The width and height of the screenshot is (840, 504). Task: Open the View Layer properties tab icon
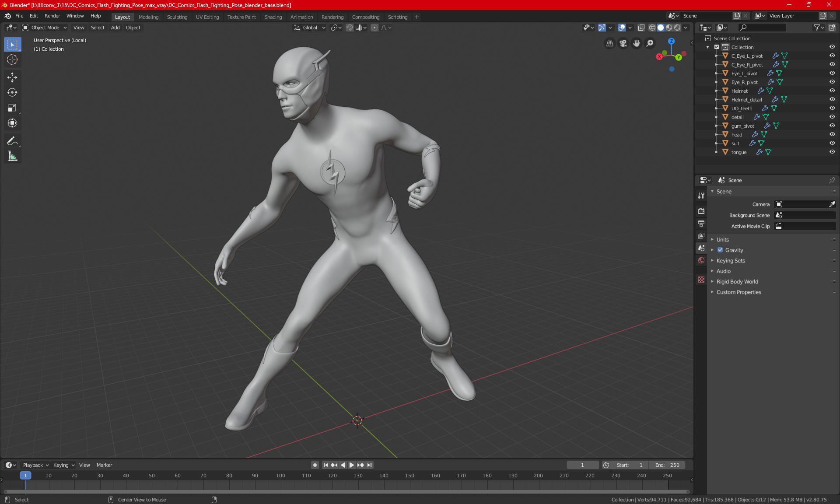click(701, 236)
